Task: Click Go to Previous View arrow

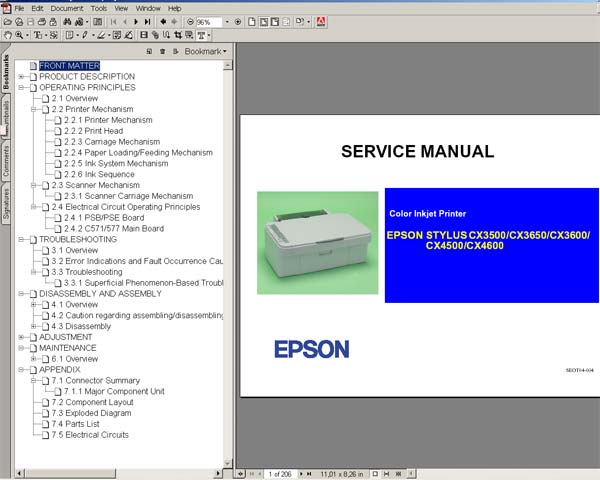Action: tap(163, 22)
